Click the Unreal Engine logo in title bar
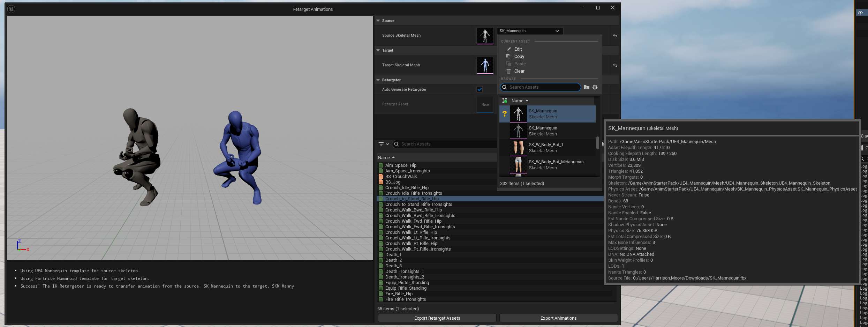The width and height of the screenshot is (868, 327). pyautogui.click(x=11, y=9)
